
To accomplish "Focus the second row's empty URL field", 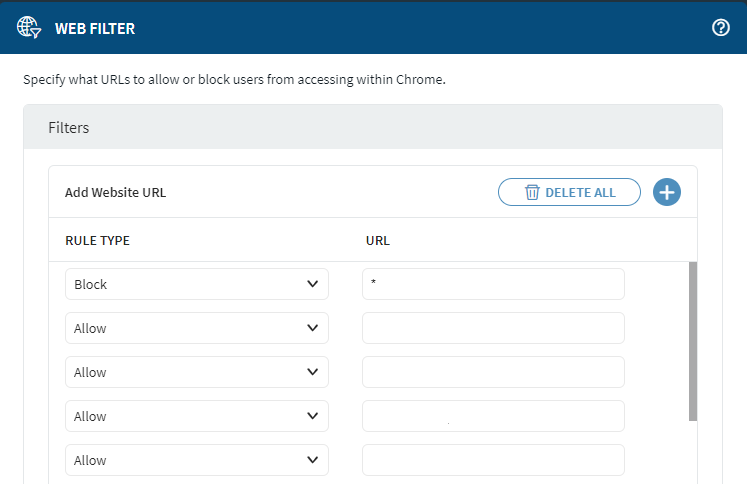I will click(x=493, y=328).
